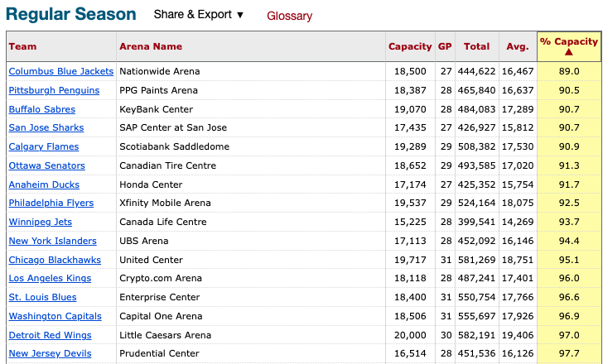Sort by Total column header
603x364 pixels.
pyautogui.click(x=477, y=46)
